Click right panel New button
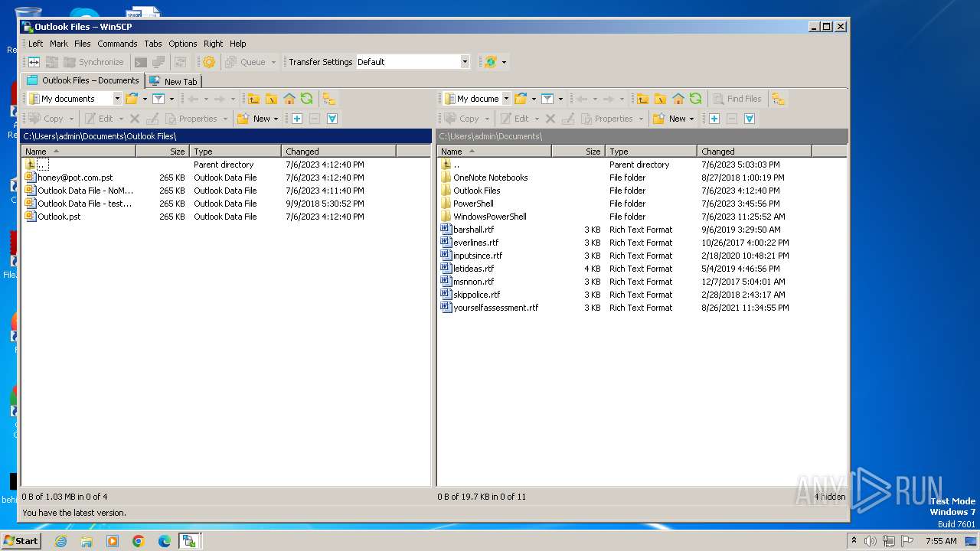 [671, 119]
